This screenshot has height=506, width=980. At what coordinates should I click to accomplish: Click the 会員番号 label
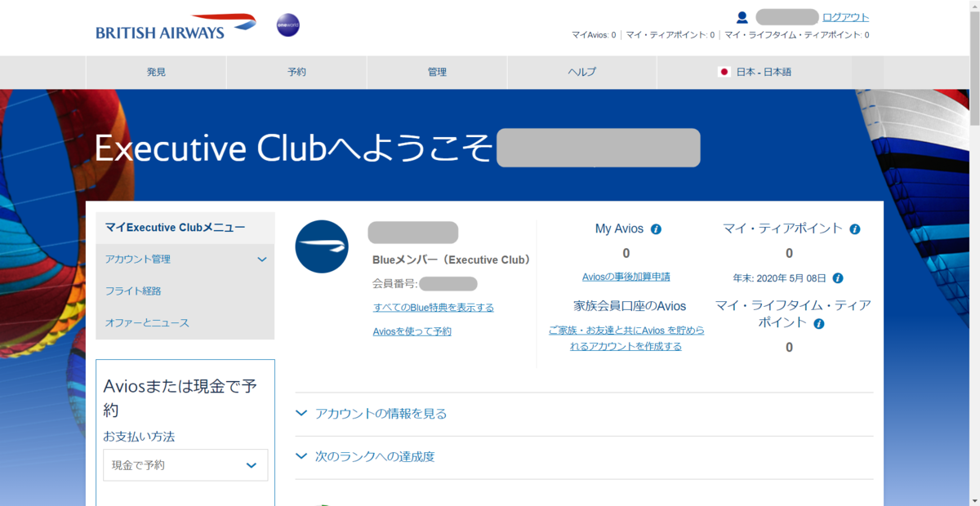395,284
